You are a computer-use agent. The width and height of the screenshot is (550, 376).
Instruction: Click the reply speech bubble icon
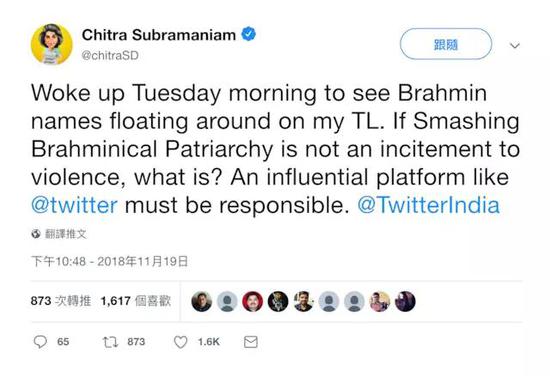(40, 342)
